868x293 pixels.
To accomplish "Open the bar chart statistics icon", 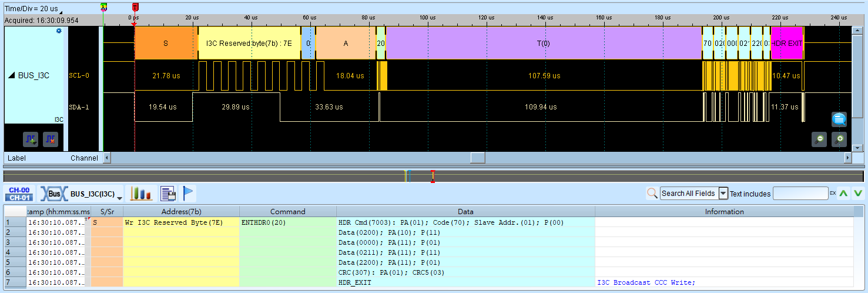I will point(141,194).
